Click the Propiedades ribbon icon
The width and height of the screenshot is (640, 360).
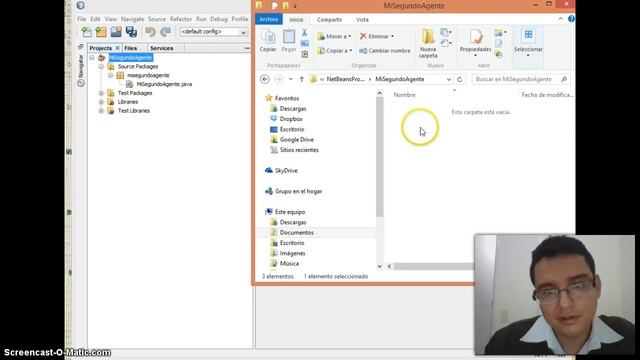coord(476,42)
